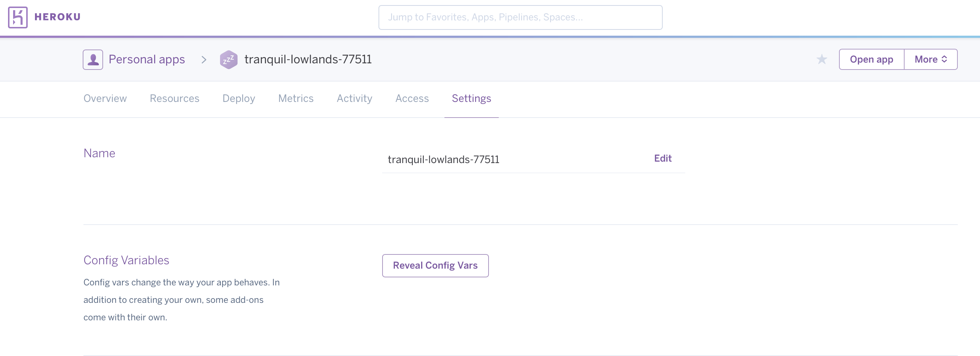Select the Settings tab
The width and height of the screenshot is (980, 356).
coord(471,98)
